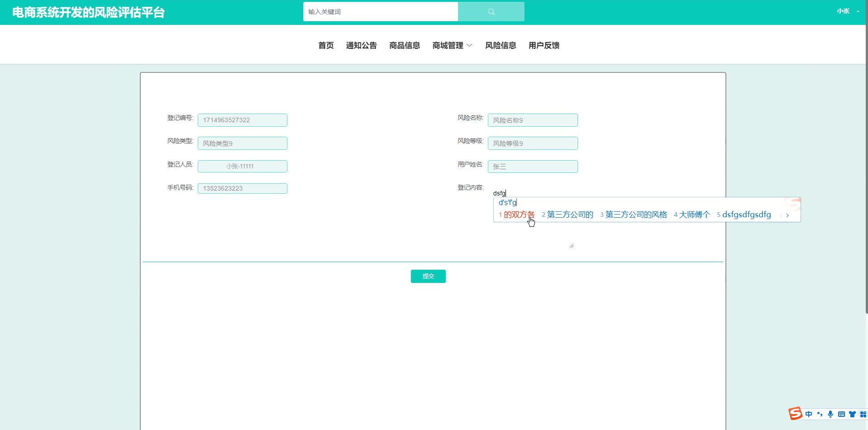Open the 首页 navigation item
Image resolution: width=868 pixels, height=430 pixels.
[326, 45]
